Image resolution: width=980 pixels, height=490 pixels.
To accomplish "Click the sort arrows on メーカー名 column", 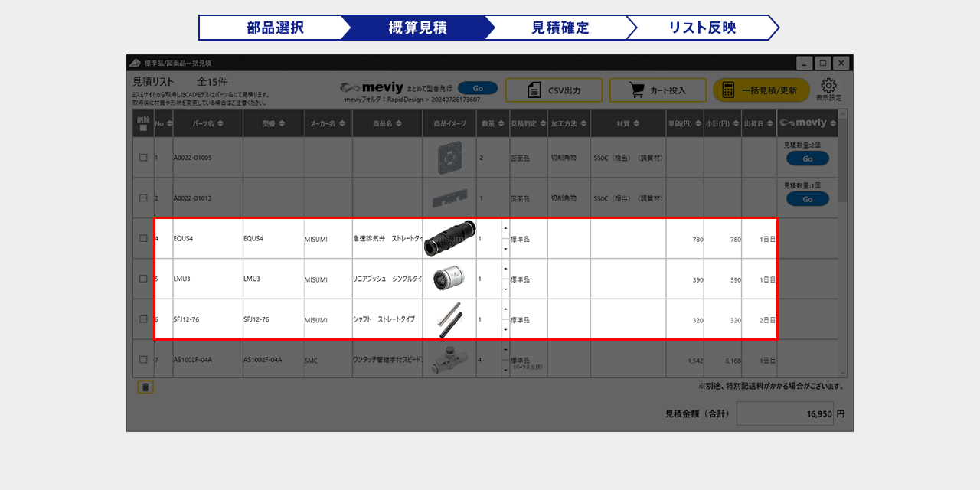I will [x=341, y=123].
